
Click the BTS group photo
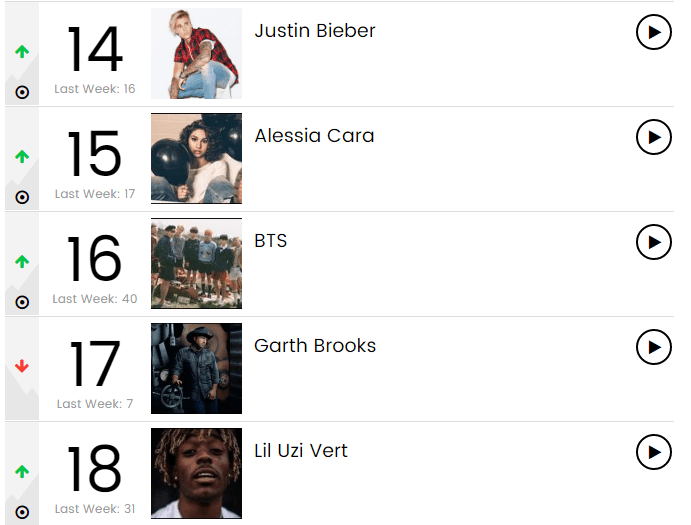(196, 264)
